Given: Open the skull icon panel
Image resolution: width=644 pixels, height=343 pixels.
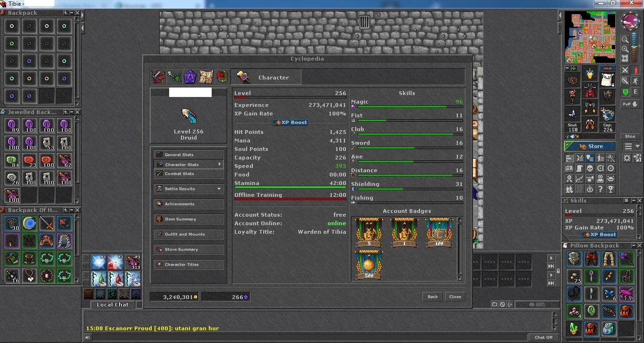Looking at the screenshot, I should [590, 168].
